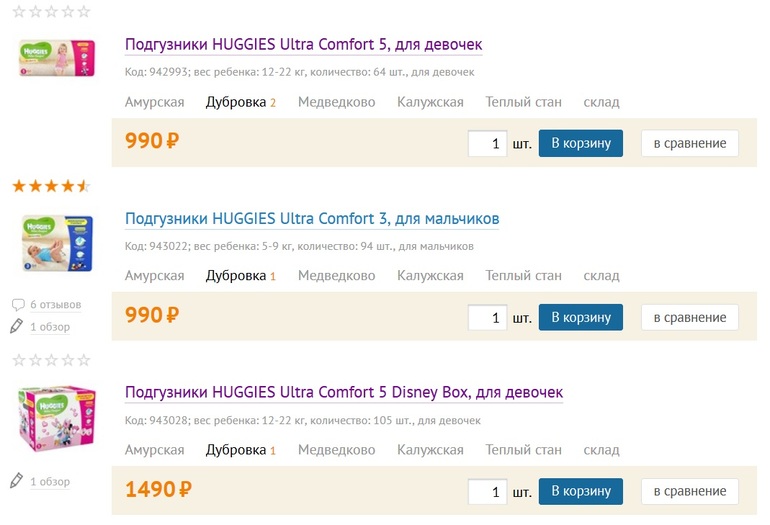Click the orange star rating for Ultra Comfort 3
This screenshot has width=770, height=525.
[x=51, y=186]
